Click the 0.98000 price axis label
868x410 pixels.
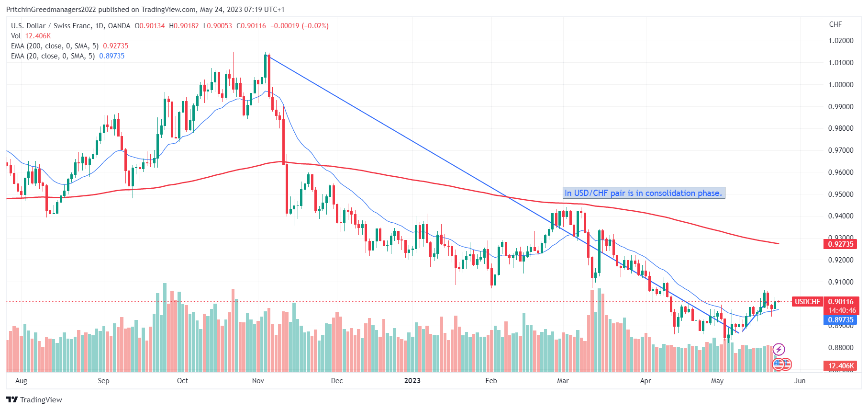tap(841, 128)
